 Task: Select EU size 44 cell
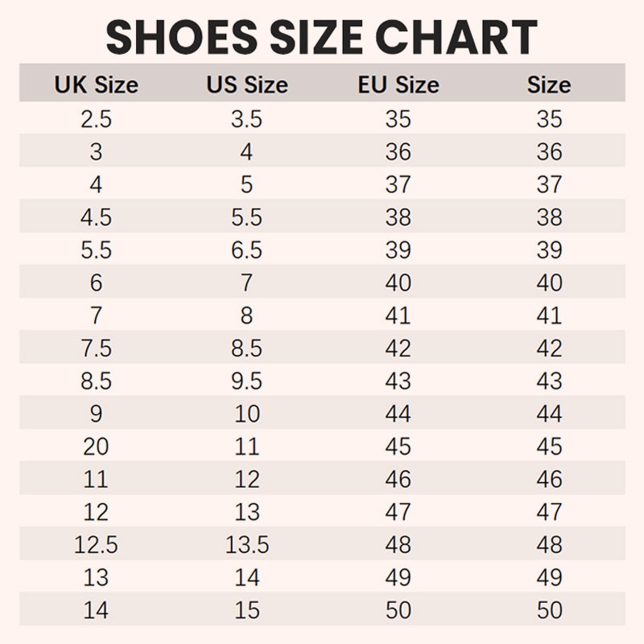(x=398, y=414)
